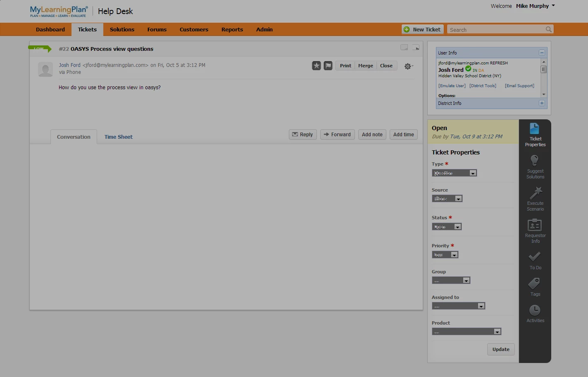Create a New Ticket
588x377 pixels.
[423, 29]
